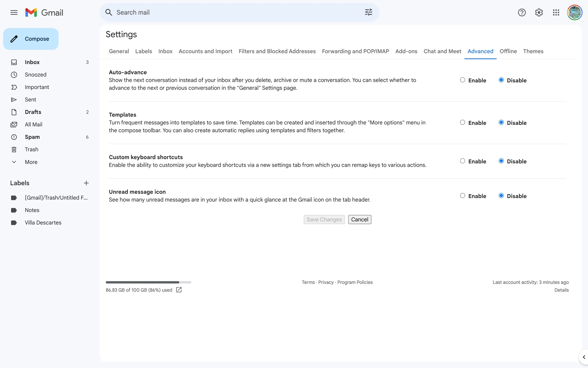This screenshot has width=588, height=368.
Task: Switch to the Inbox settings tab
Action: pyautogui.click(x=165, y=51)
